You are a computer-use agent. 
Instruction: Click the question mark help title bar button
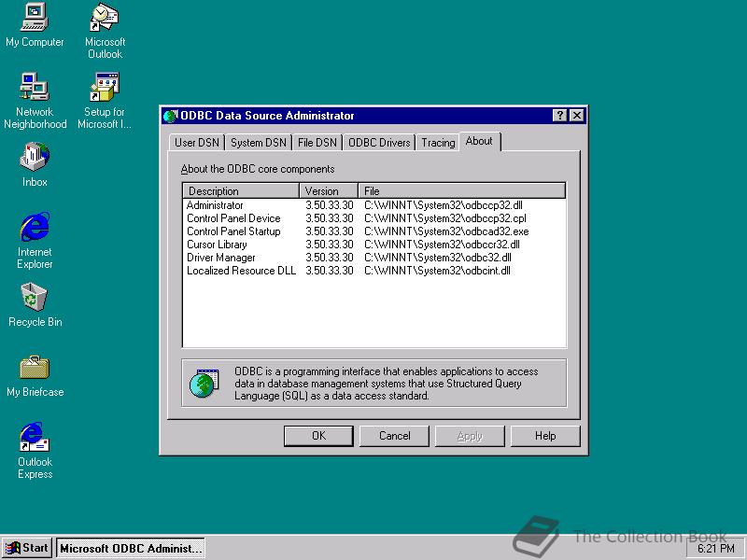tap(559, 115)
